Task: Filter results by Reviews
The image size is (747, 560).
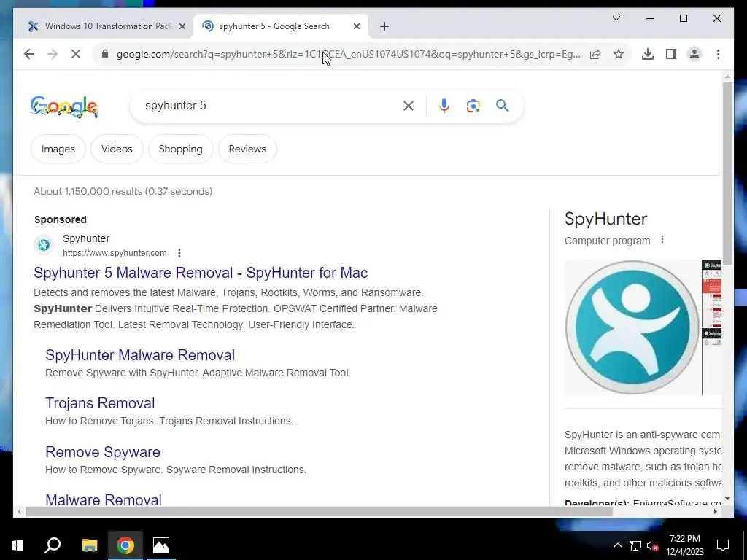Action: point(247,149)
